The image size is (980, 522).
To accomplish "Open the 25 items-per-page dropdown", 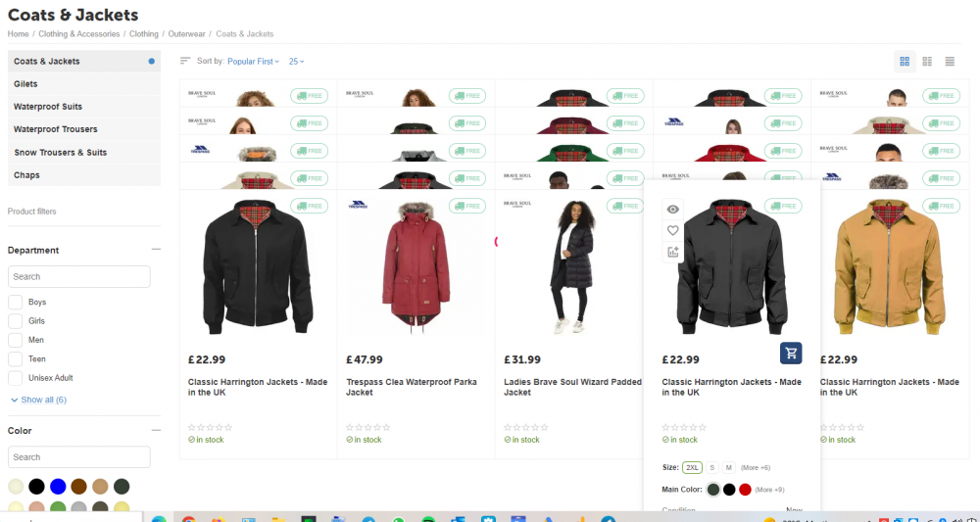I will [296, 62].
